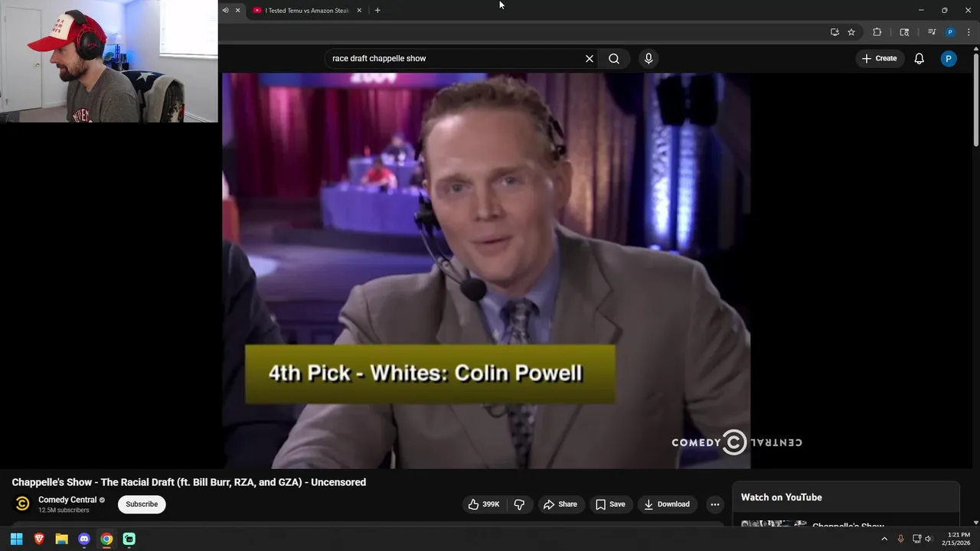Open the Chrome extensions puzzle icon
980x551 pixels.
[x=877, y=32]
